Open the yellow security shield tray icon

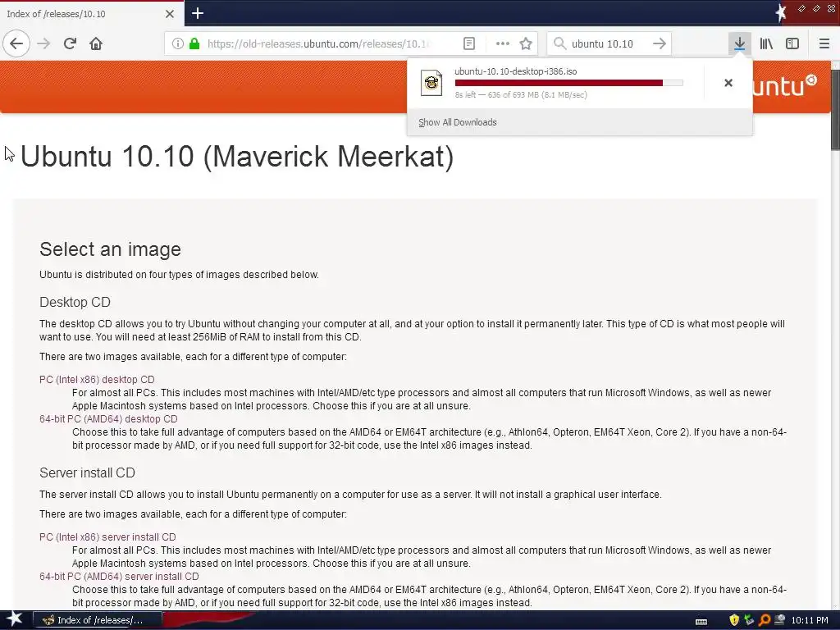pyautogui.click(x=734, y=620)
